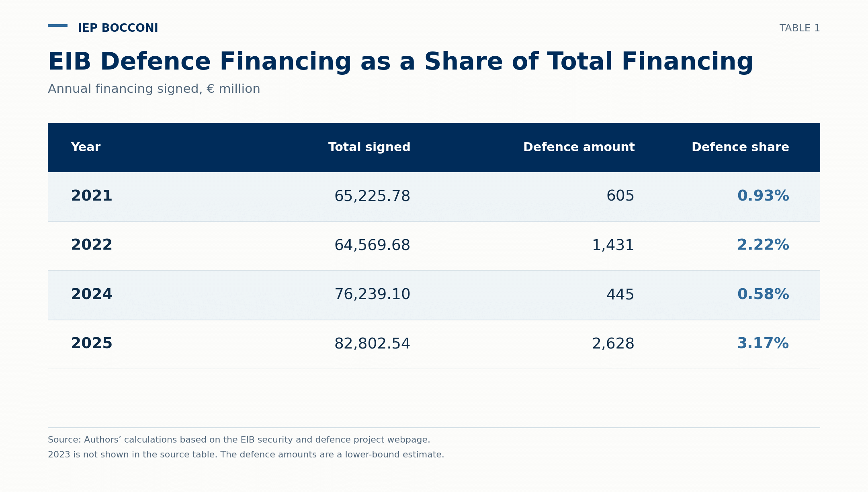
Task: Click total signed value 65,225.78
Action: [x=373, y=197]
